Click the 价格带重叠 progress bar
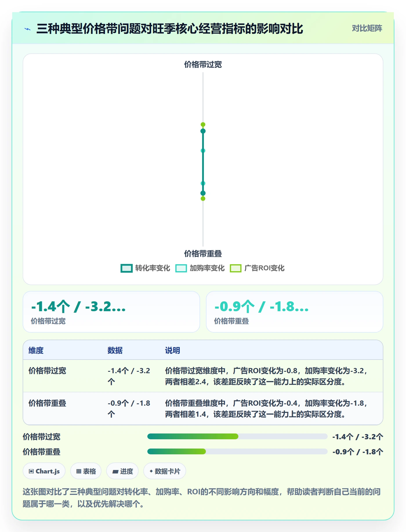406x532 pixels. pos(237,451)
